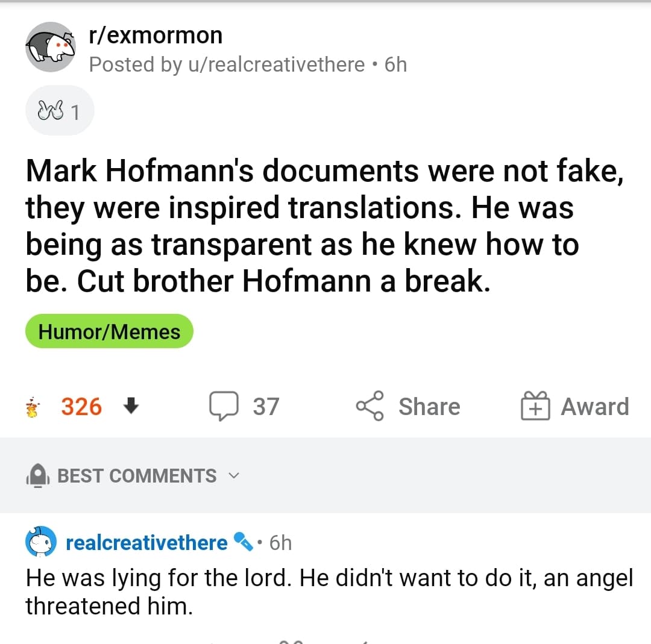Tap the post score 326
Viewport: 651px width, 644px height.
coord(81,407)
